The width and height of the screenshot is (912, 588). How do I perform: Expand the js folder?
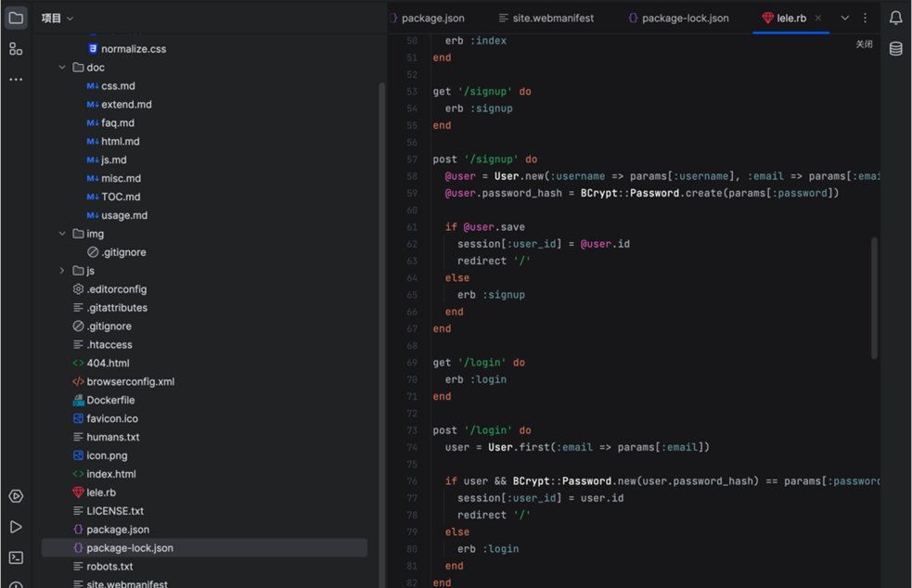click(62, 271)
